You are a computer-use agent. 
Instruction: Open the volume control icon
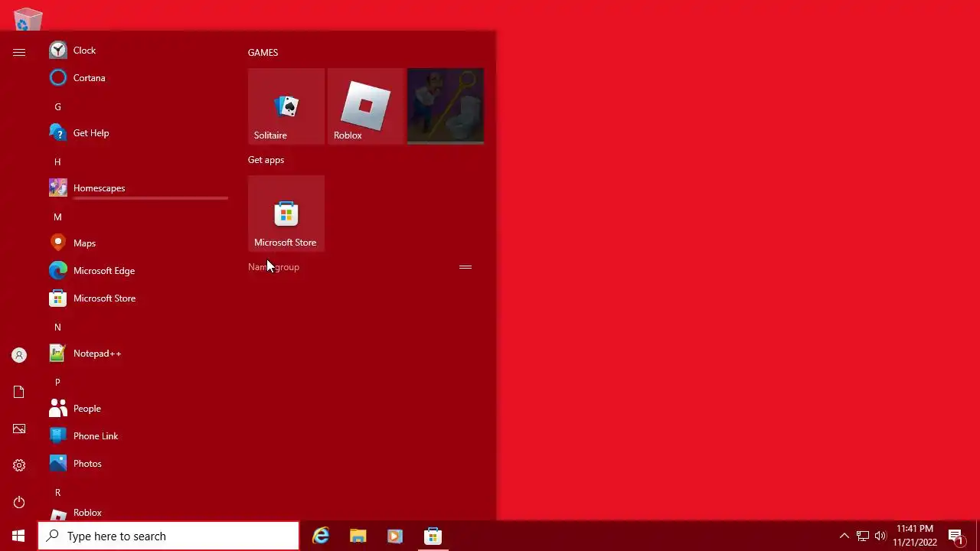(x=880, y=536)
